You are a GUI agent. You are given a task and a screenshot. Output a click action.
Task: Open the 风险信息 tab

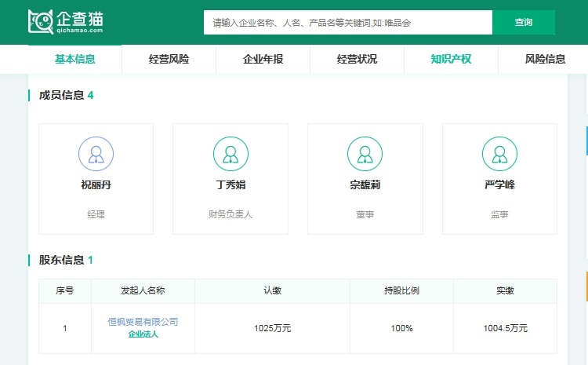tap(545, 59)
